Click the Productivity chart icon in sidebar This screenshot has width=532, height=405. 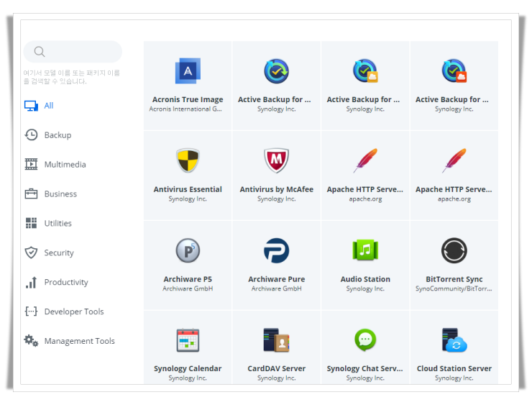pyautogui.click(x=31, y=282)
